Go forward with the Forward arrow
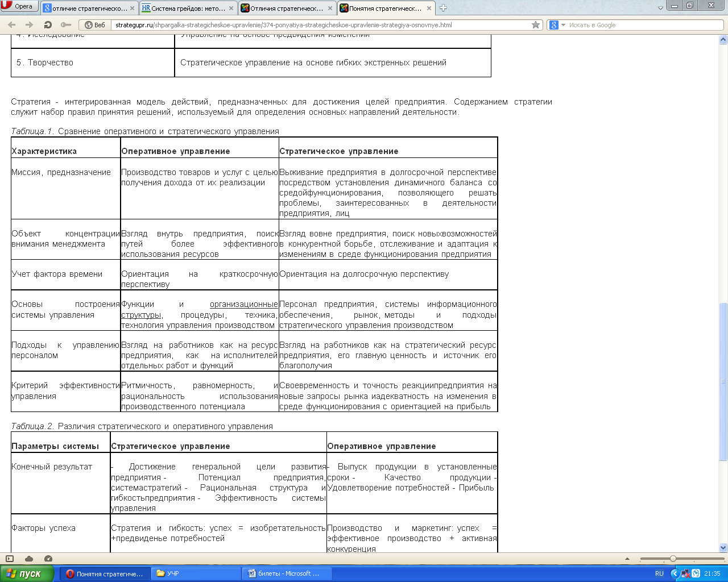 tap(30, 25)
